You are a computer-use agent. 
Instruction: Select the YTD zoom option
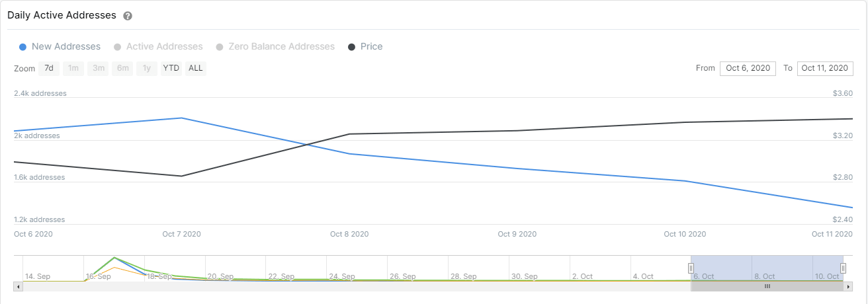tap(171, 68)
